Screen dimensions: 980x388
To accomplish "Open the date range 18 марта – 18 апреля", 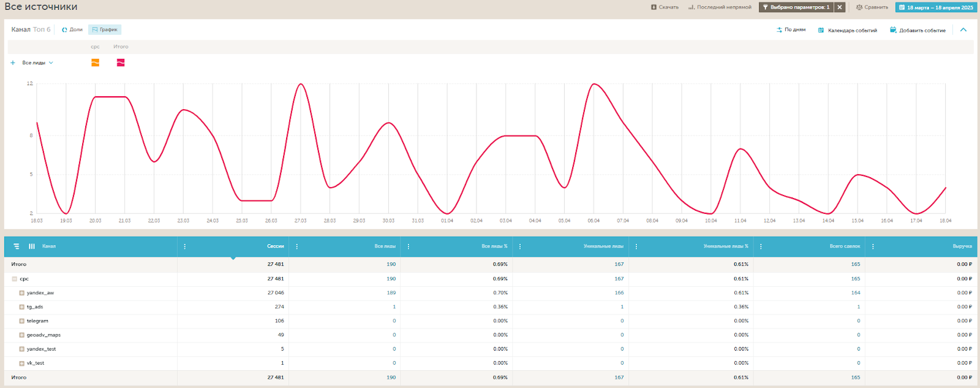I will click(935, 7).
